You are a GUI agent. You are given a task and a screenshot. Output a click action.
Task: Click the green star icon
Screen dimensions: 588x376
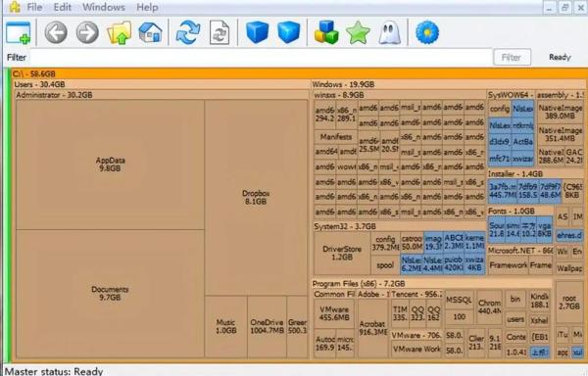point(358,33)
